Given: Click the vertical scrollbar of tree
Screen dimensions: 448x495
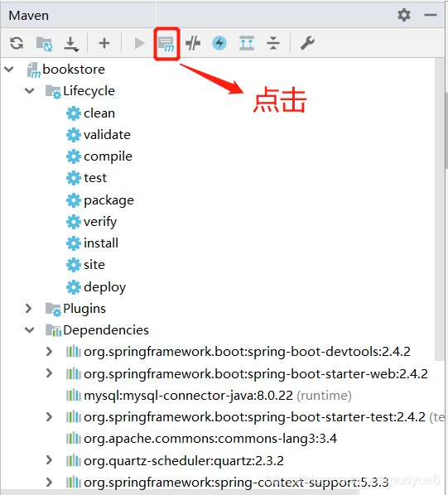Looking at the screenshot, I should coord(440,209).
